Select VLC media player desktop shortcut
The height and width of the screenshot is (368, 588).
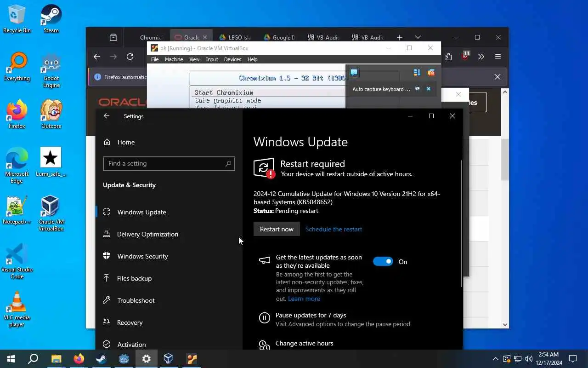click(x=17, y=309)
